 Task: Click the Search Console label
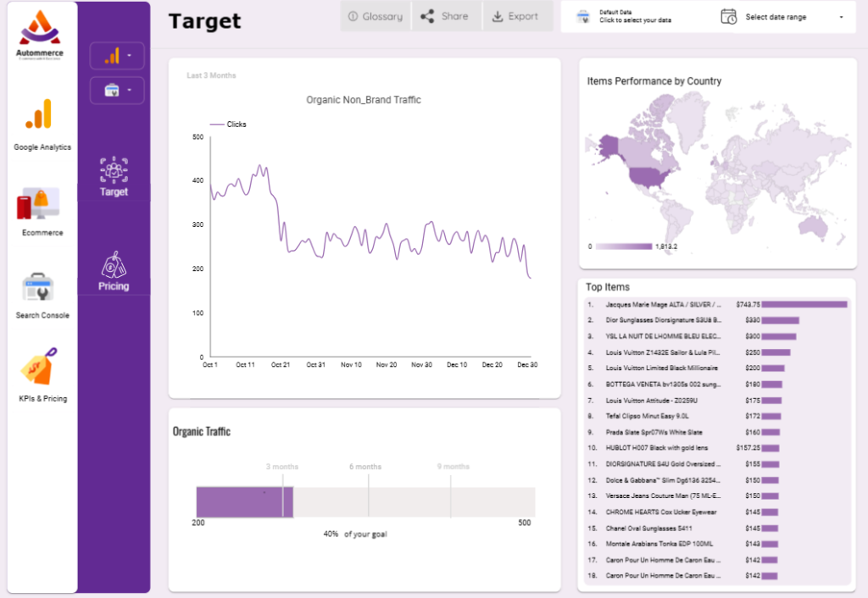pyautogui.click(x=42, y=315)
